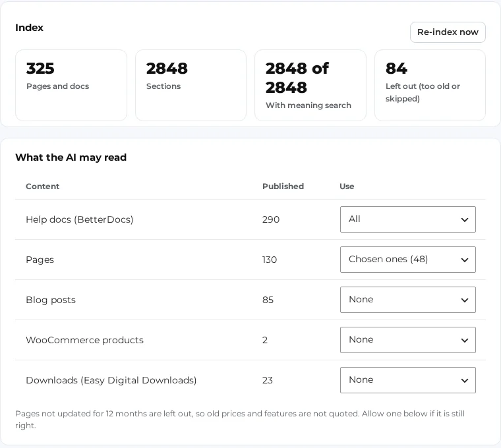Click the published count 130

click(270, 260)
